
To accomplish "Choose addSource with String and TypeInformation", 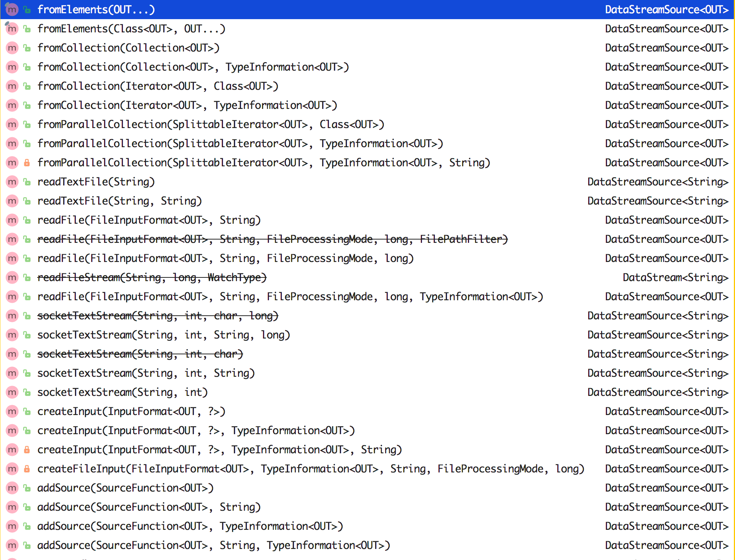I will pyautogui.click(x=214, y=545).
